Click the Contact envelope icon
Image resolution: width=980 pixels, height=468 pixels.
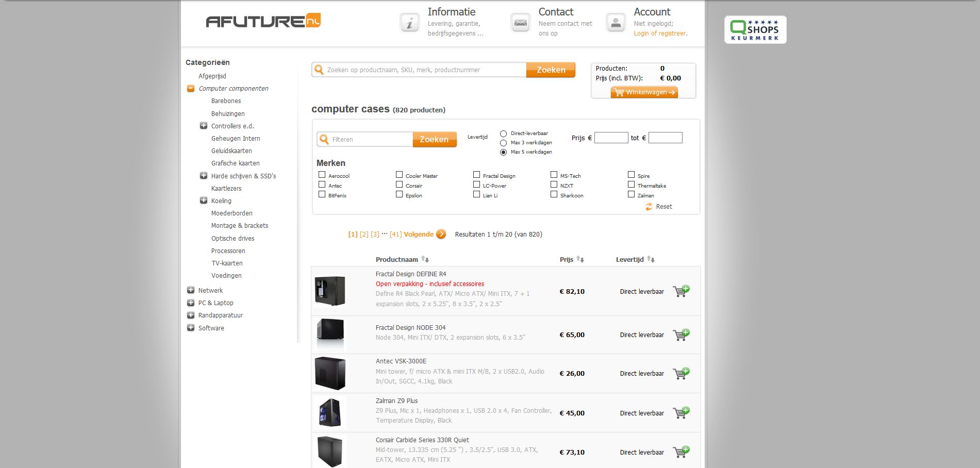point(521,23)
